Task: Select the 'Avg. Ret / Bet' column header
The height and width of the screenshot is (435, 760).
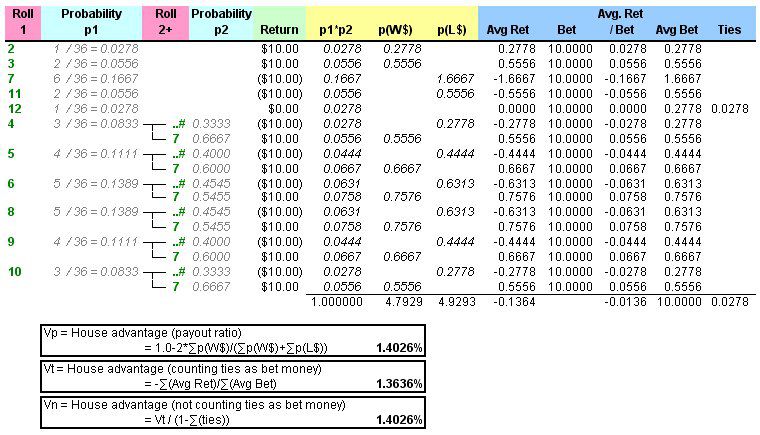Action: click(x=621, y=22)
